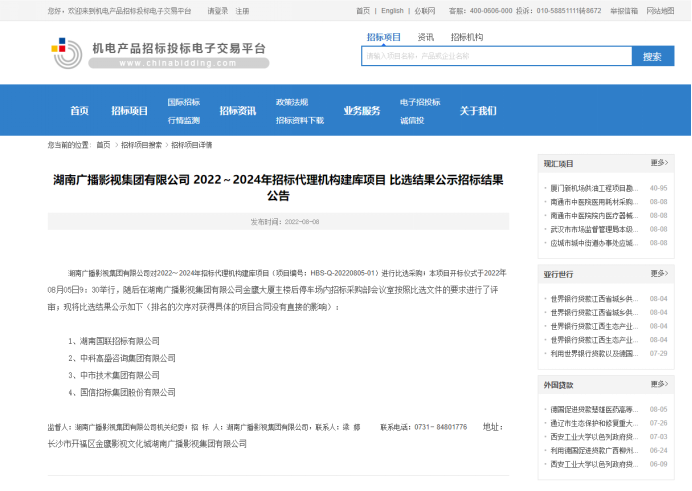
Task: Open 国际招标 navigation item
Action: [x=184, y=102]
